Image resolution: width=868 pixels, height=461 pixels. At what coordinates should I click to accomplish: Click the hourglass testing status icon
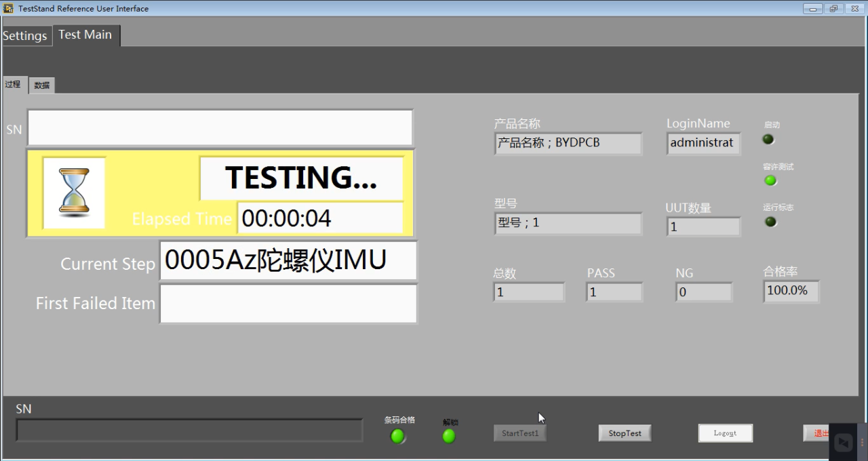[x=74, y=193]
